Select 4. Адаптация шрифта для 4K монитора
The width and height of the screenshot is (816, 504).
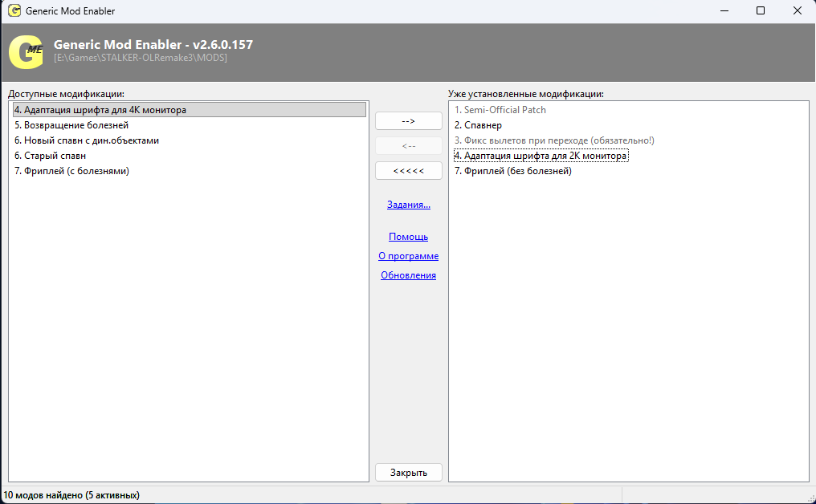point(100,110)
